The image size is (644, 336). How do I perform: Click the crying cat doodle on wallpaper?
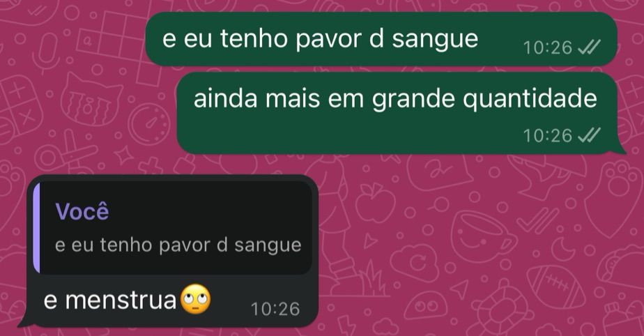click(x=91, y=100)
